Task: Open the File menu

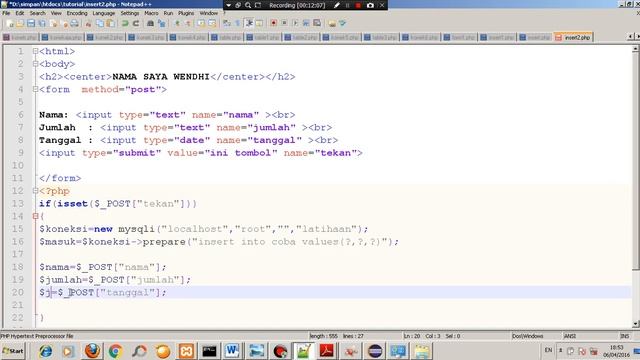Action: [x=6, y=13]
